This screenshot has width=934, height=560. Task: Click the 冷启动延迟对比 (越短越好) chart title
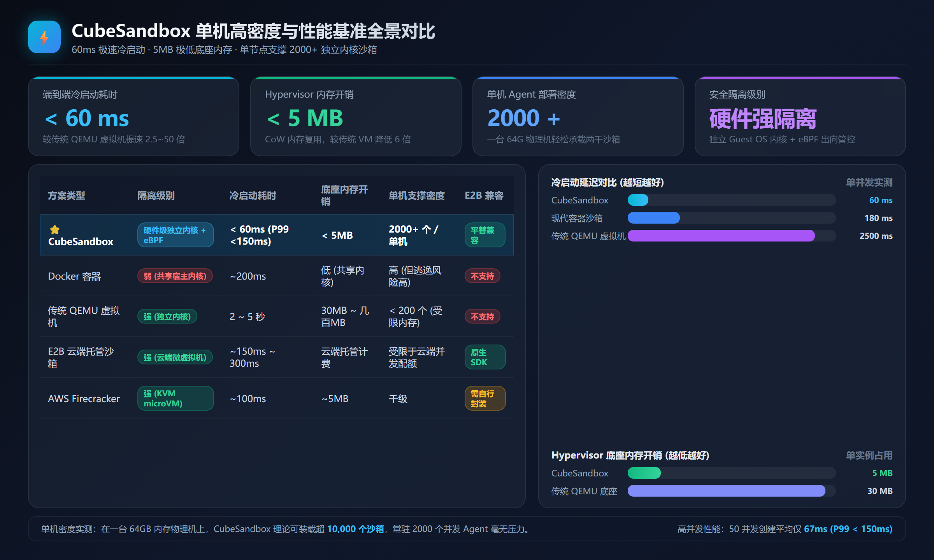[x=607, y=182]
